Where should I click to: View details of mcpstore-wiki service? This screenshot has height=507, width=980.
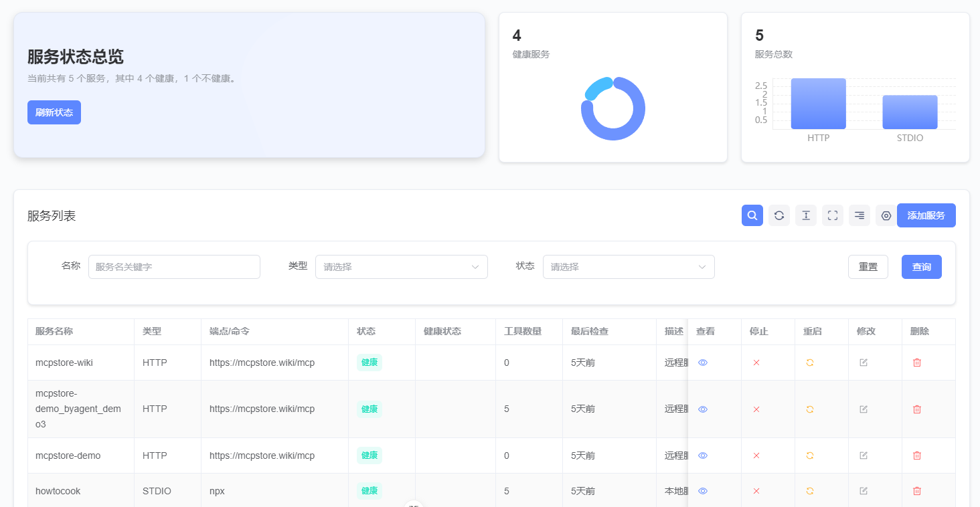[703, 363]
